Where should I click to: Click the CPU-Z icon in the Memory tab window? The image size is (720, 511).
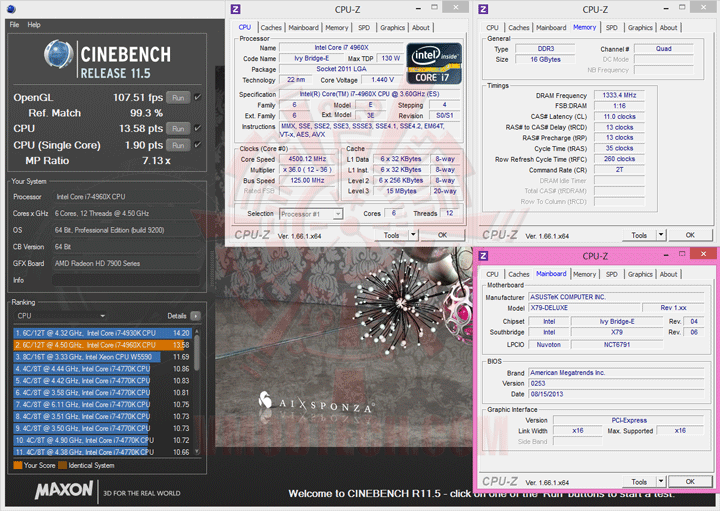(x=483, y=9)
